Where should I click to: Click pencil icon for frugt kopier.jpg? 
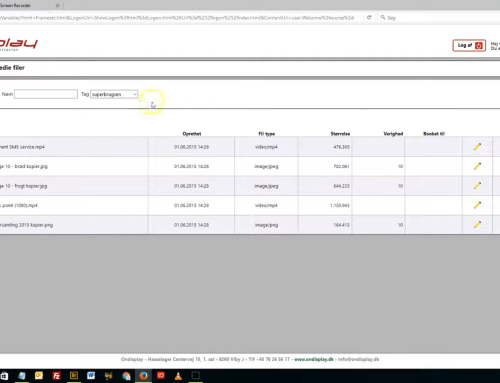477,185
